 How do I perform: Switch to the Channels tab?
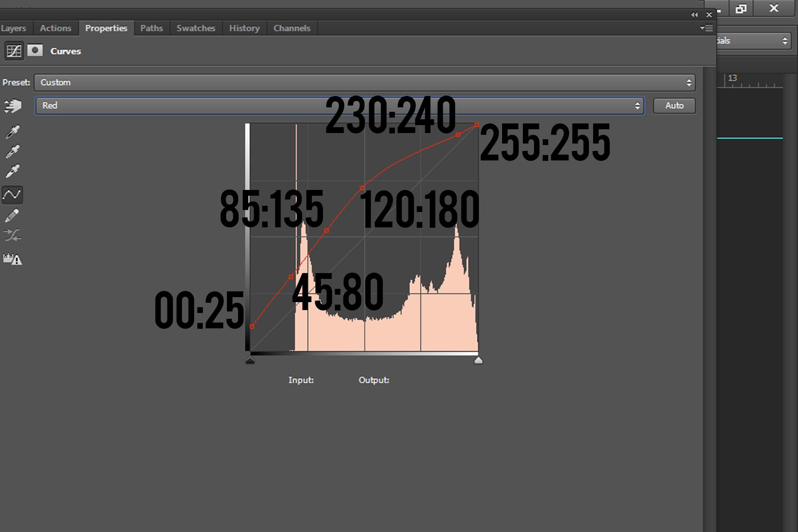click(x=292, y=28)
